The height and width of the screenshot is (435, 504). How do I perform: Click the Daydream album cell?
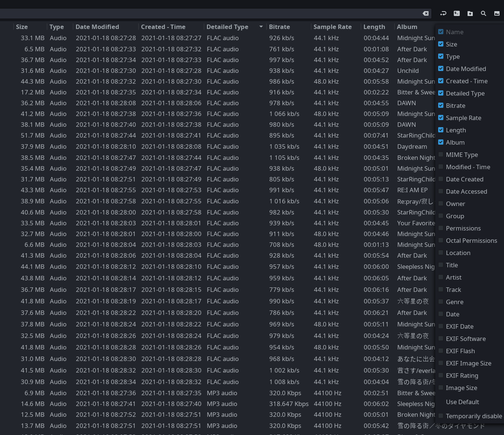coord(412,146)
